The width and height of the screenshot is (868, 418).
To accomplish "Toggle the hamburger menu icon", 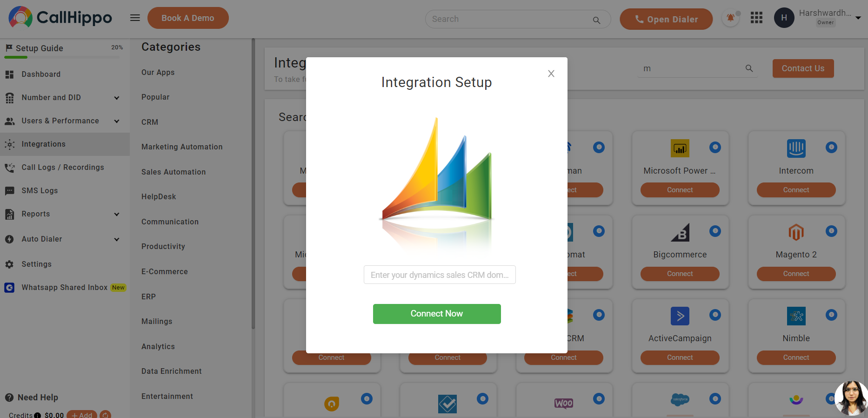I will pos(135,18).
